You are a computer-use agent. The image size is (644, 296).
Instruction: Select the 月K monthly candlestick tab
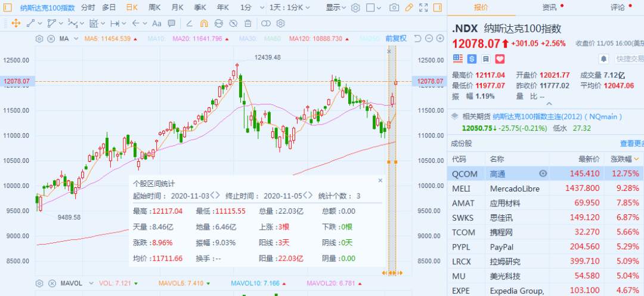pyautogui.click(x=178, y=7)
